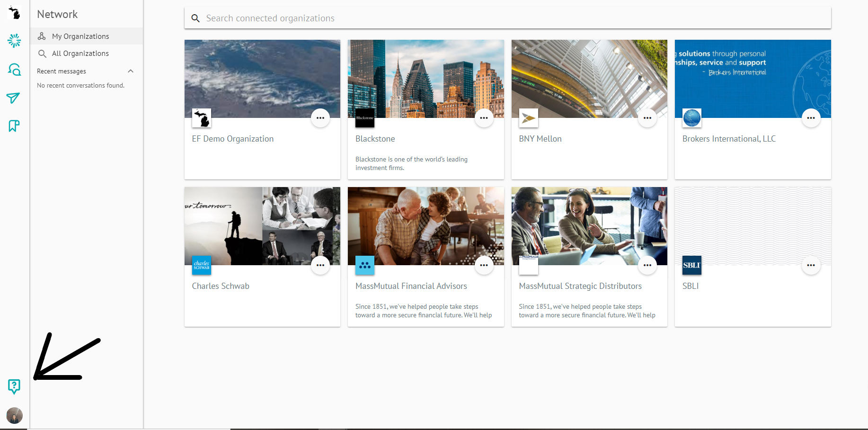
Task: Open the search conversations sidebar icon
Action: (14, 70)
